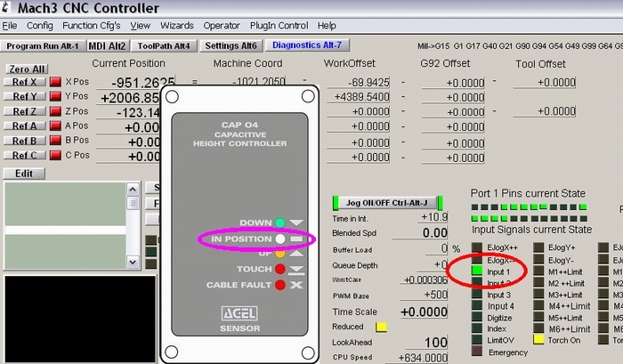The image size is (623, 364).
Task: Click red LED next to Ref C
Action: pyautogui.click(x=55, y=156)
